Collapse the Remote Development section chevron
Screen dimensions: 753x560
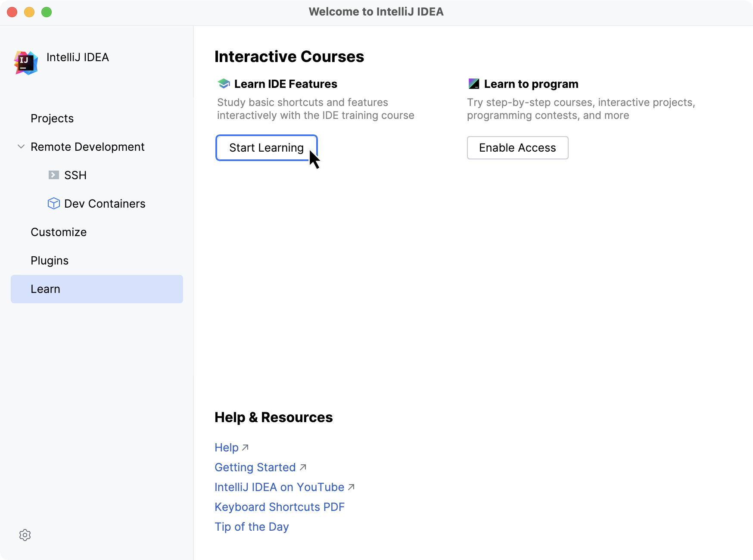21,146
